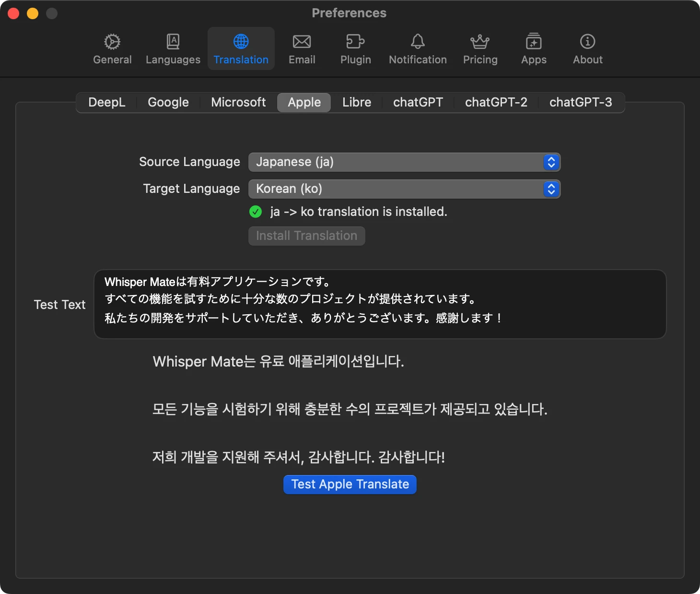Open the Target Language Korean dropdown
Screen dimensions: 700x594
[x=404, y=189]
